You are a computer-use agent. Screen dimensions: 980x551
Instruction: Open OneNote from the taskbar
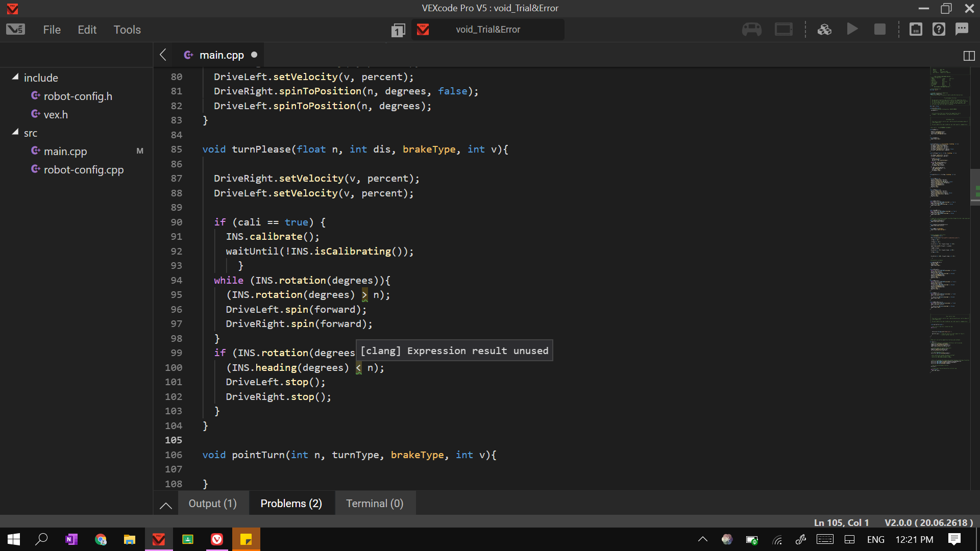(71, 539)
